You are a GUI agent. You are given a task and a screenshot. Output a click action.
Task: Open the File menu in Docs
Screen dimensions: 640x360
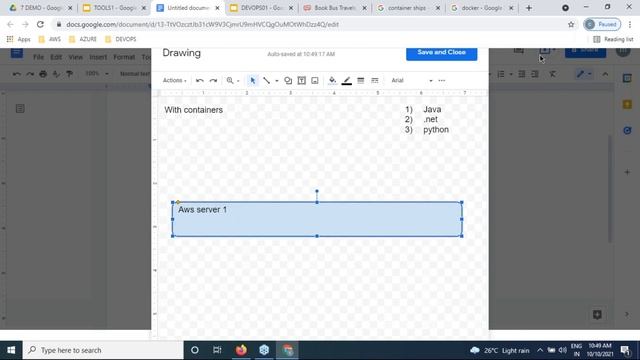click(38, 57)
